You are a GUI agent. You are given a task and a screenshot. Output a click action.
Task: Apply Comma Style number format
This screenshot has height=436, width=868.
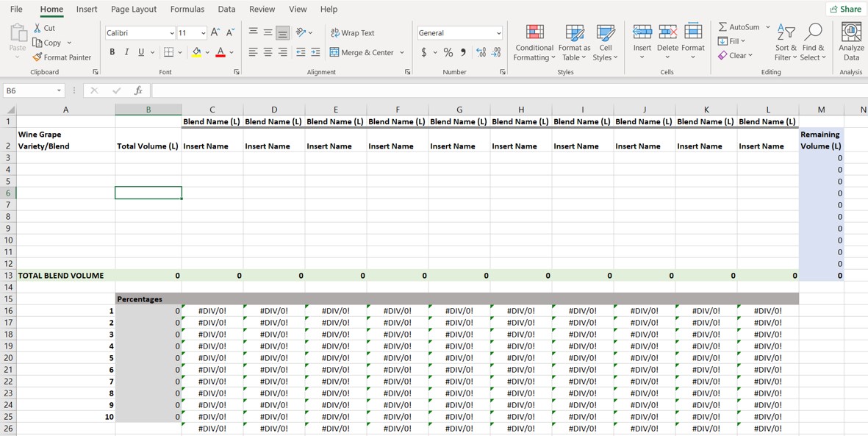463,52
